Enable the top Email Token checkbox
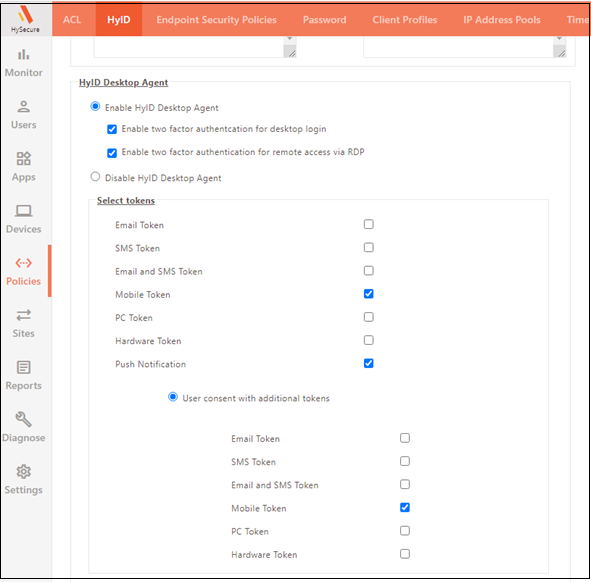 coord(369,224)
